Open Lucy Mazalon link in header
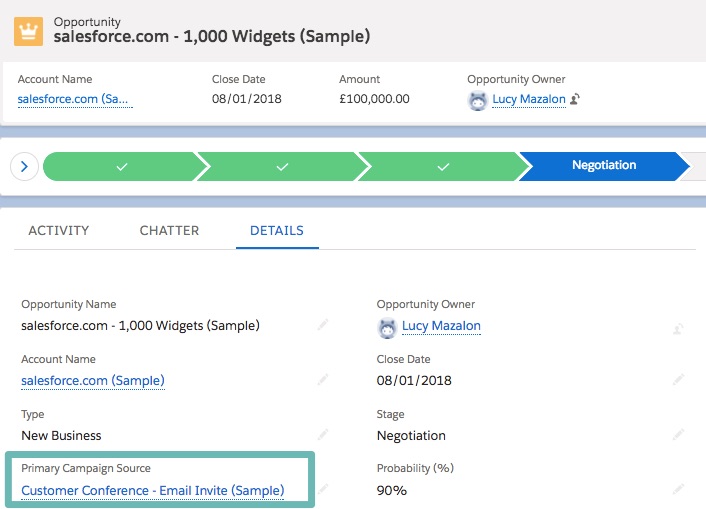 click(529, 99)
